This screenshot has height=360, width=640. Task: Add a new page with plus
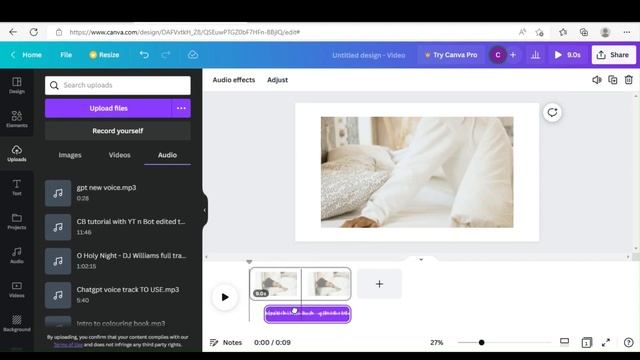click(379, 284)
